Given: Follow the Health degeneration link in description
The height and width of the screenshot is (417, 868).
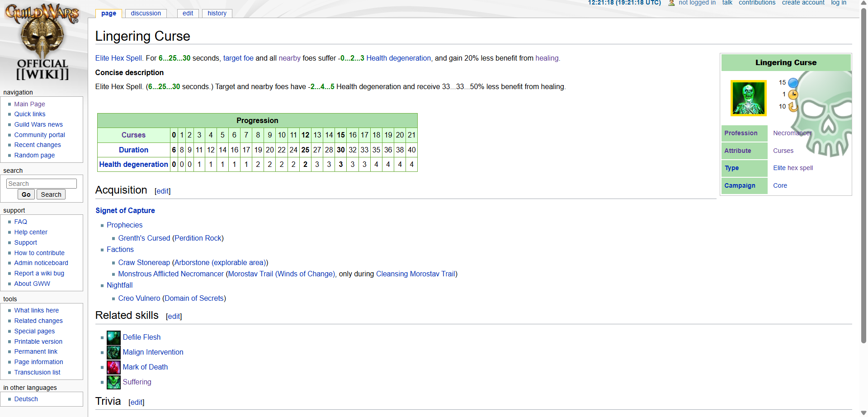Looking at the screenshot, I should [x=398, y=58].
